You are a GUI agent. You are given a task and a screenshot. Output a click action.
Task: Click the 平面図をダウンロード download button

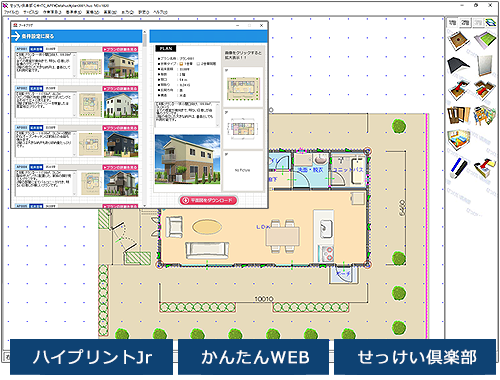click(208, 200)
